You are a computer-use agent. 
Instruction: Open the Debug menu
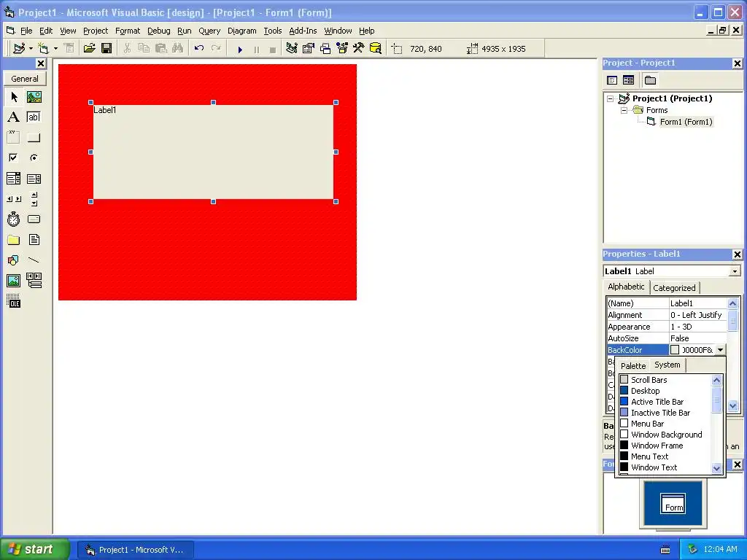[158, 31]
